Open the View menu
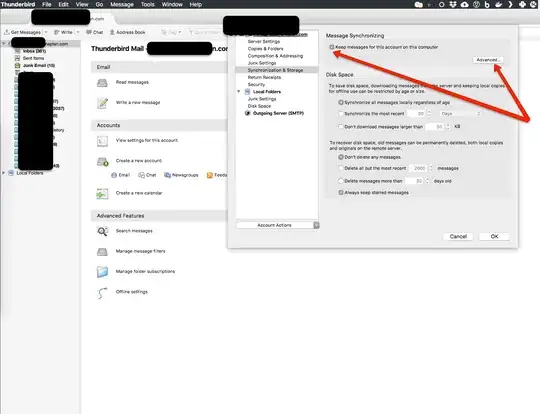540x414 pixels. [82, 4]
